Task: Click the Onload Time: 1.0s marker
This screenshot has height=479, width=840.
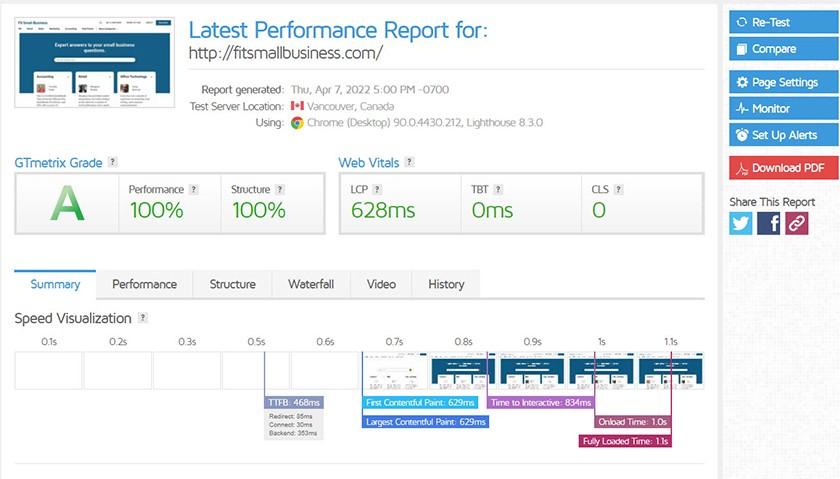Action: tap(633, 422)
